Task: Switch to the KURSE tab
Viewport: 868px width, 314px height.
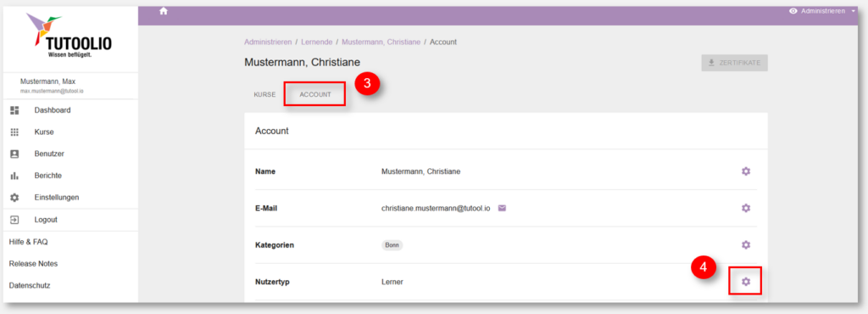Action: [x=264, y=95]
